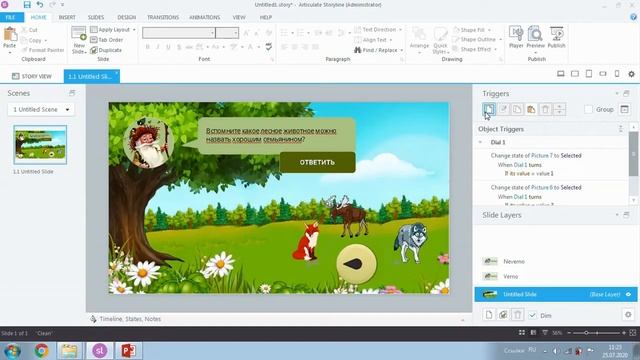The width and height of the screenshot is (640, 360).
Task: Undo the last action
Action: [x=40, y=5]
